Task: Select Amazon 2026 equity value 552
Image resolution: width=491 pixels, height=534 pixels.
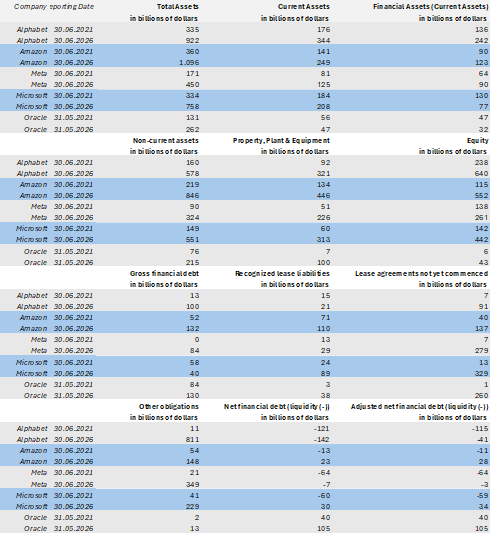Action: (x=481, y=195)
